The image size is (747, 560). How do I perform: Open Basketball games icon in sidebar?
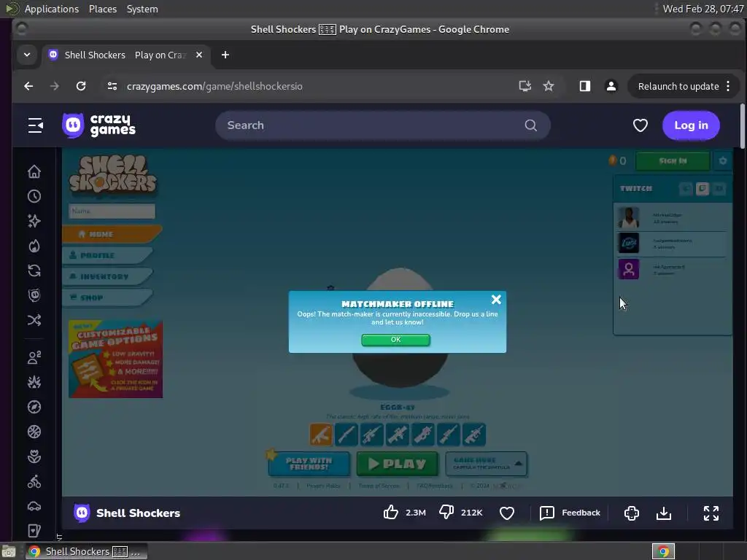34,432
